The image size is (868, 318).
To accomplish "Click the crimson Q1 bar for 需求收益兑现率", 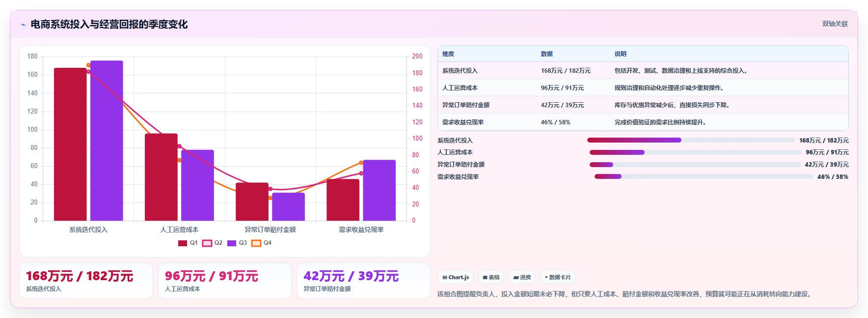I will pyautogui.click(x=343, y=200).
